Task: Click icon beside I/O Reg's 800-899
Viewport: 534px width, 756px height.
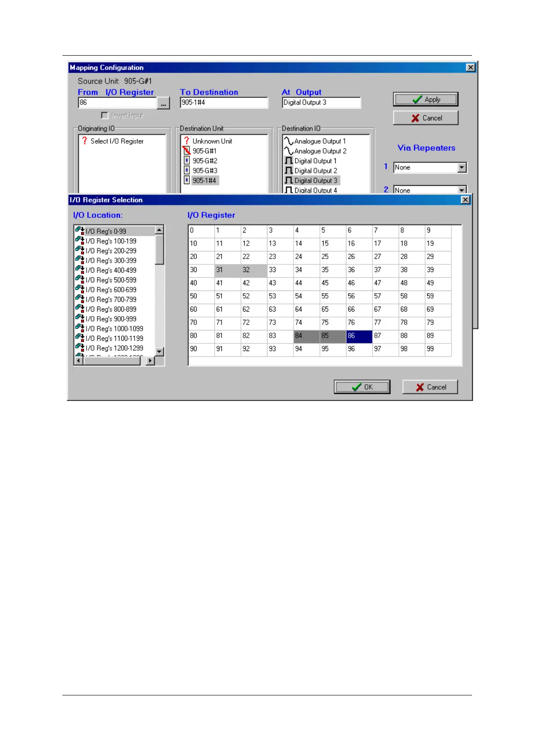Action: (x=80, y=309)
